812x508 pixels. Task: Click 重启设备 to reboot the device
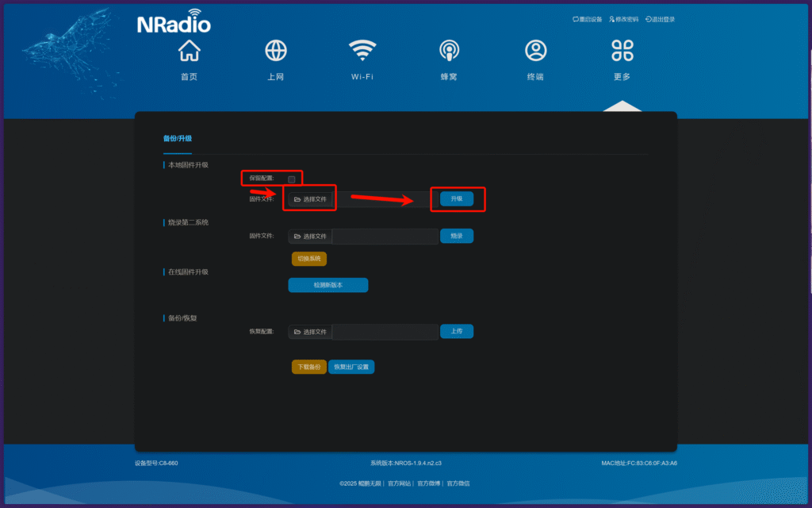[x=588, y=19]
